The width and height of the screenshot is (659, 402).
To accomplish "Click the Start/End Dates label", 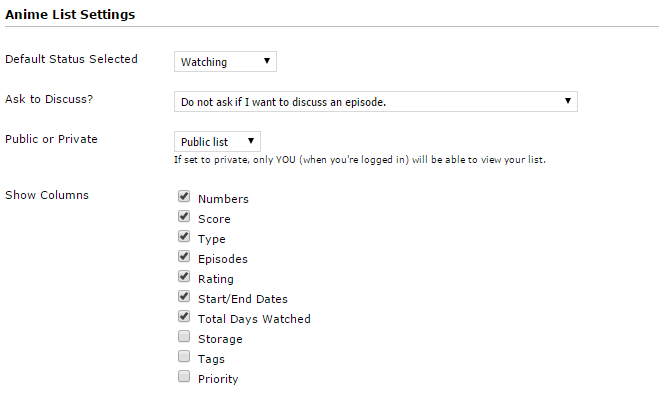I will click(x=243, y=299).
